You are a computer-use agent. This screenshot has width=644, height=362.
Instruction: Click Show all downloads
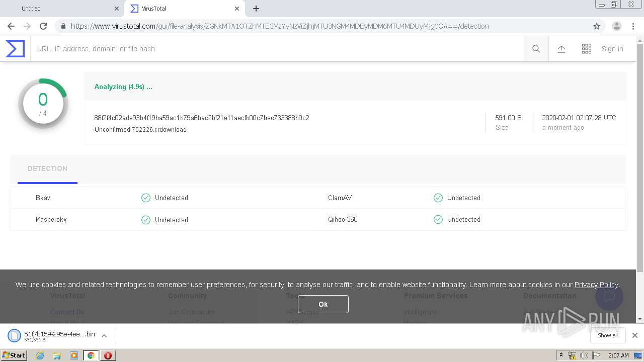[x=608, y=335]
